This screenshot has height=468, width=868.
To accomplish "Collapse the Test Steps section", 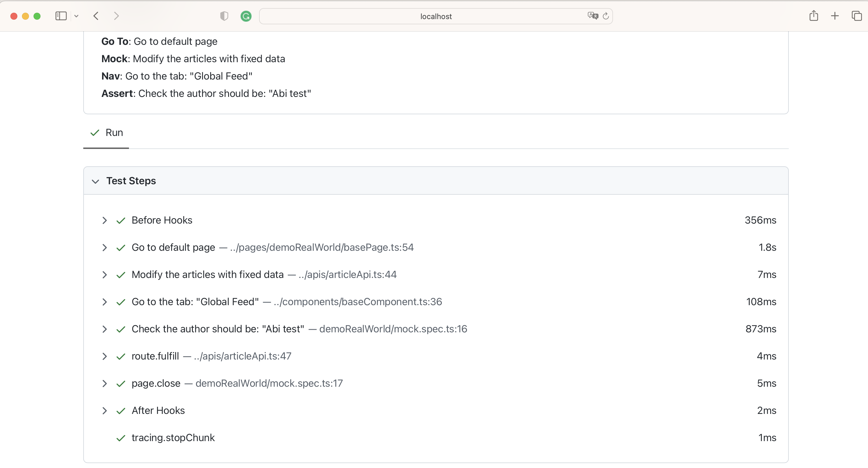I will point(95,181).
